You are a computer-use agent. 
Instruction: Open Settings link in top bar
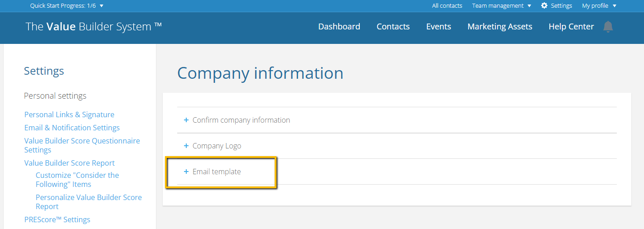pyautogui.click(x=562, y=6)
